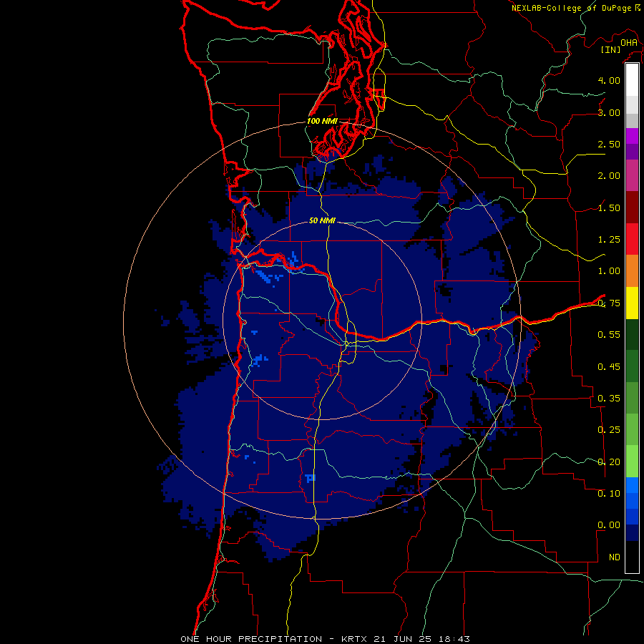Image resolution: width=644 pixels, height=644 pixels.
Task: Click the green swatch beside 0.45
Action: tap(632, 366)
